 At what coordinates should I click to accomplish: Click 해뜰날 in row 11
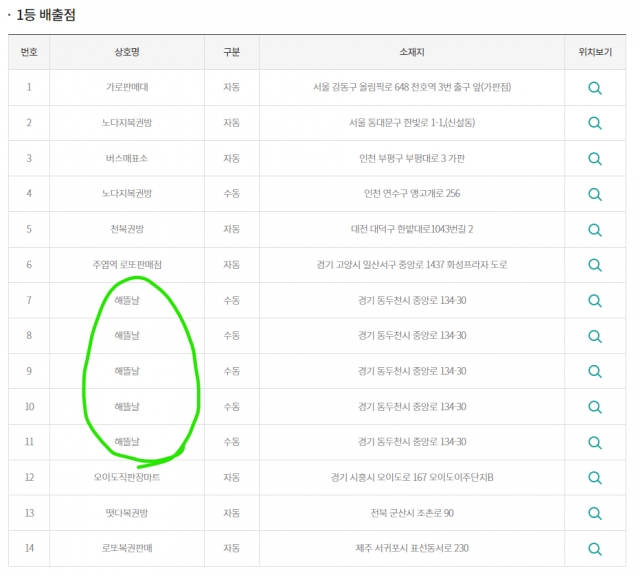[x=127, y=442]
